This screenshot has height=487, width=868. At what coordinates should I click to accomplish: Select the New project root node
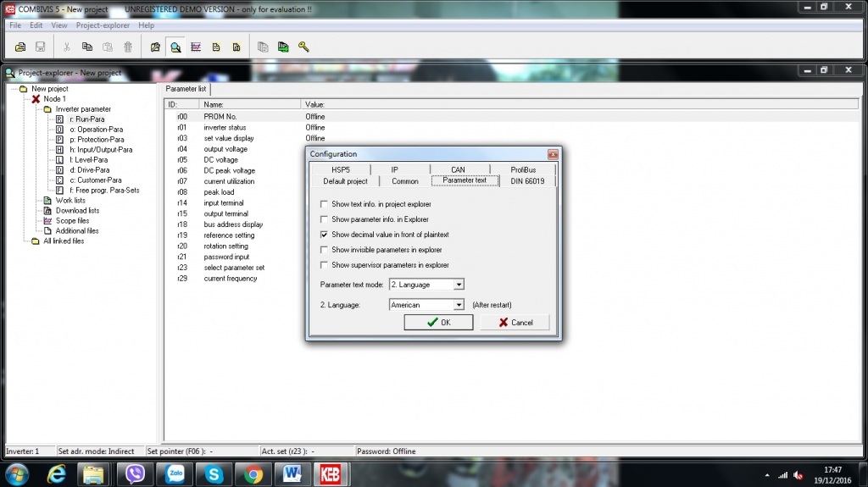point(50,89)
